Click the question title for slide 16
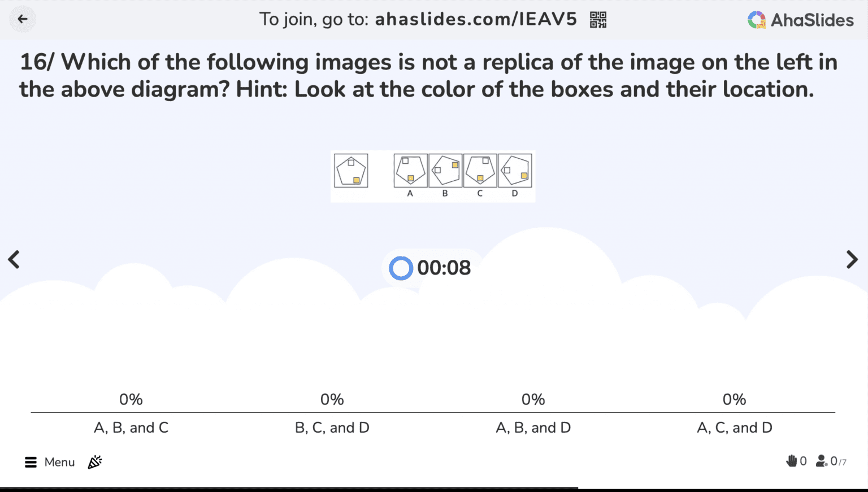The height and width of the screenshot is (492, 868). point(428,75)
